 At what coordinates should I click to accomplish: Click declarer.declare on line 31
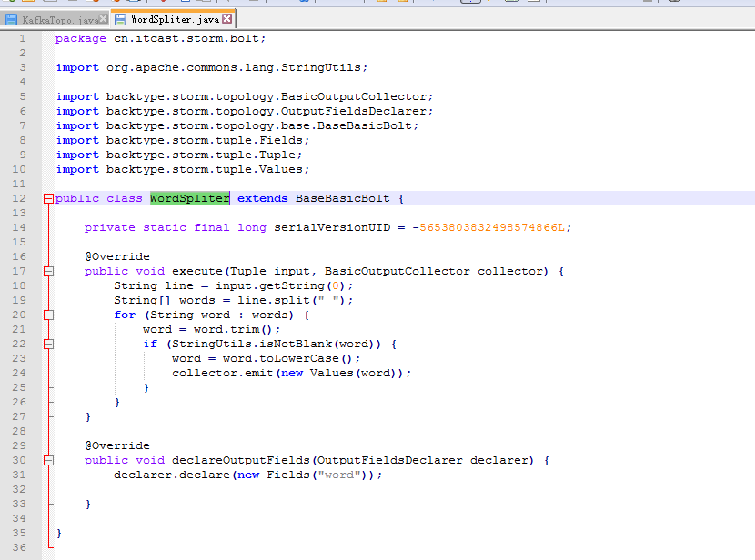pyautogui.click(x=172, y=475)
